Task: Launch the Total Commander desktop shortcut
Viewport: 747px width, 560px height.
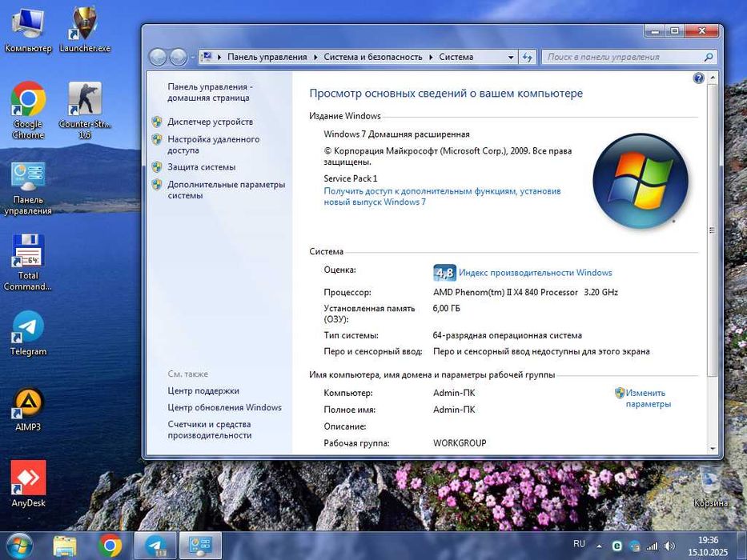Action: (28, 262)
